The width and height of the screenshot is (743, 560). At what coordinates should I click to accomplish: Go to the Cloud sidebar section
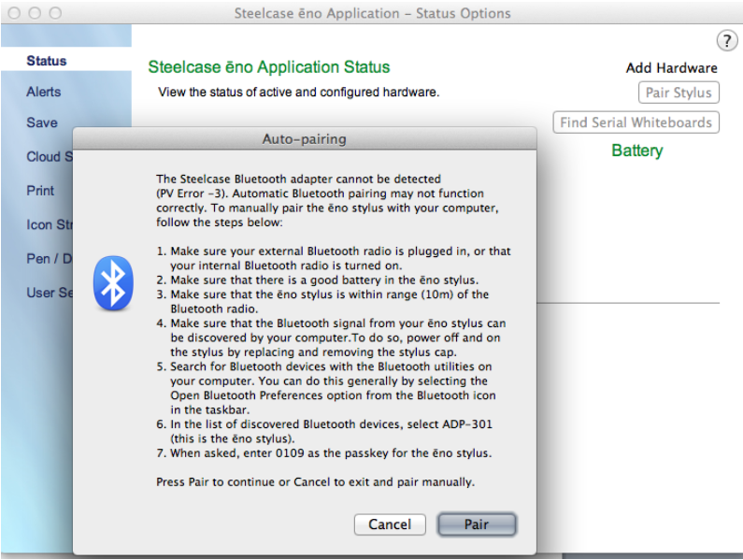click(50, 156)
